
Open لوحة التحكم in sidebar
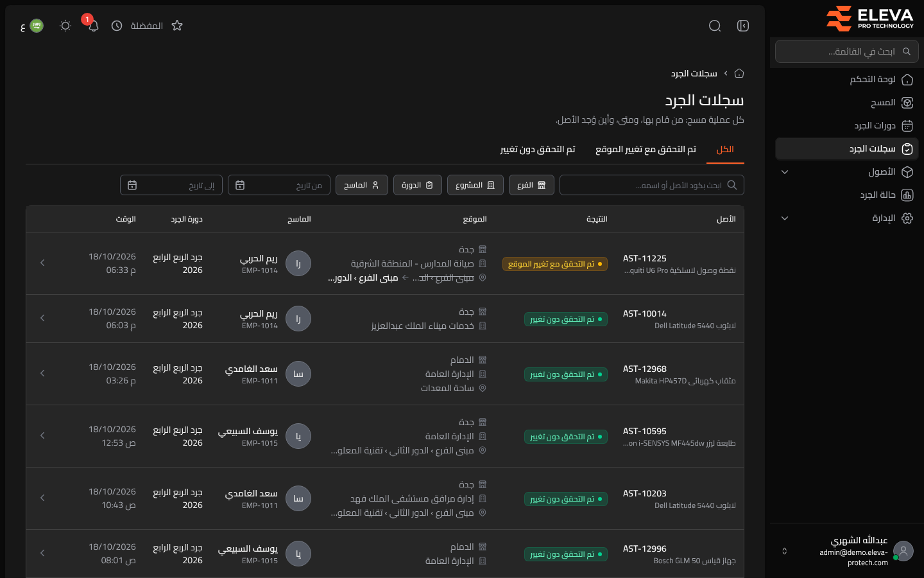(x=847, y=80)
